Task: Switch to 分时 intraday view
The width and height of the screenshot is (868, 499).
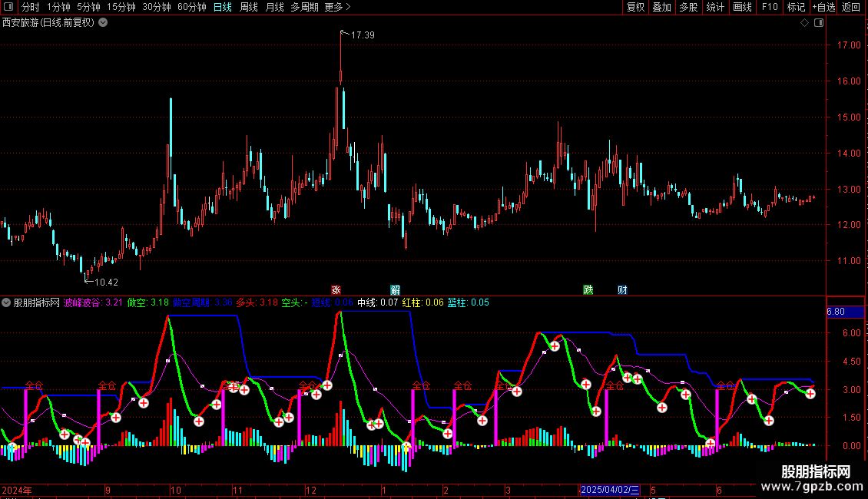Action: [30, 7]
